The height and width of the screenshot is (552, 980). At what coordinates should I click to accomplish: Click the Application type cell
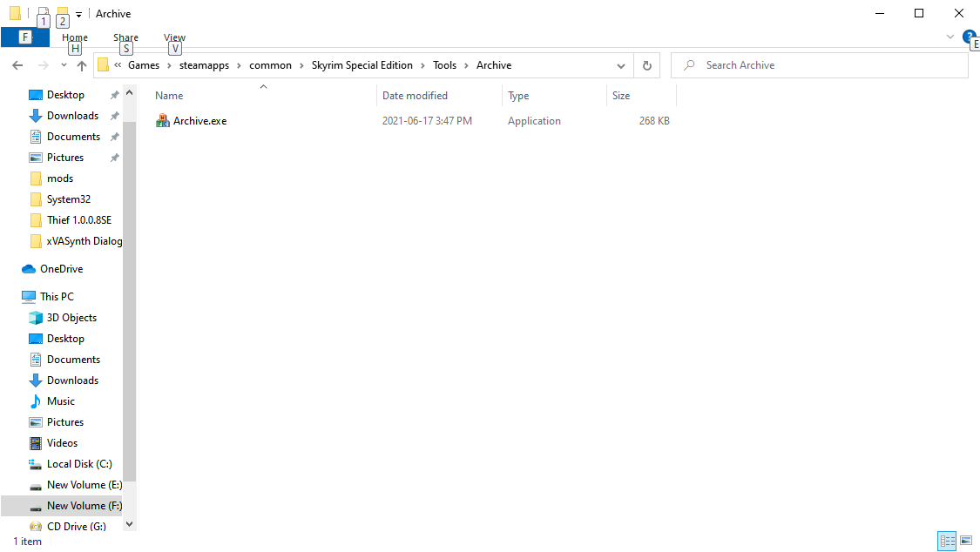534,121
